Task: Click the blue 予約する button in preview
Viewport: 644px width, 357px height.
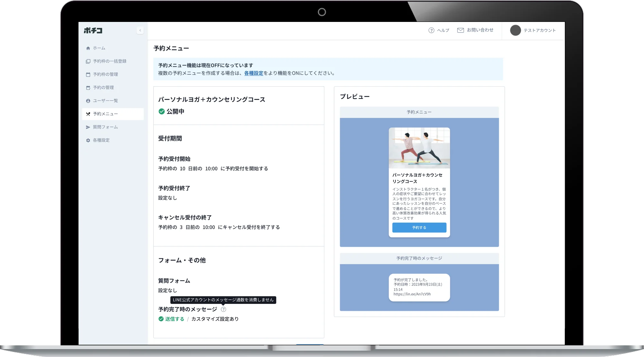Action: 419,227
